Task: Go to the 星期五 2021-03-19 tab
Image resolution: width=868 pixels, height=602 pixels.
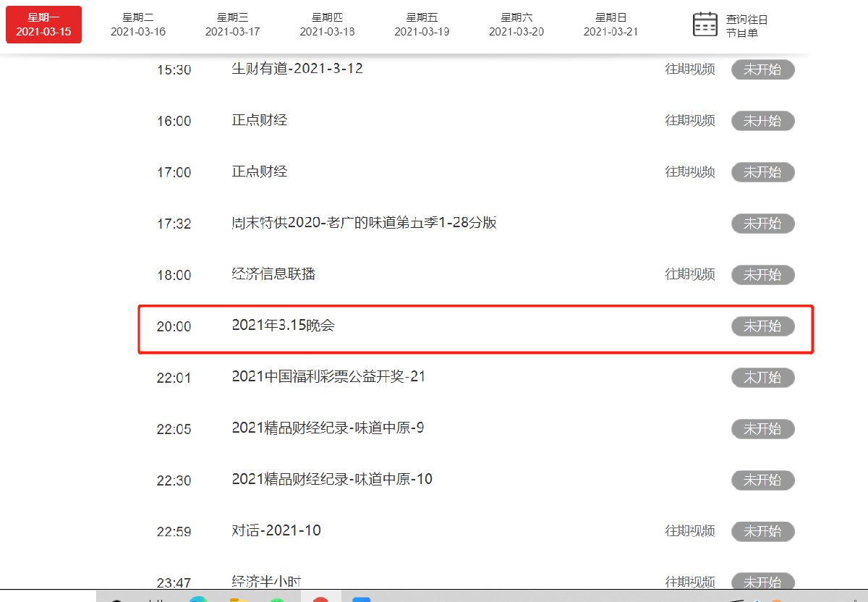Action: 422,25
